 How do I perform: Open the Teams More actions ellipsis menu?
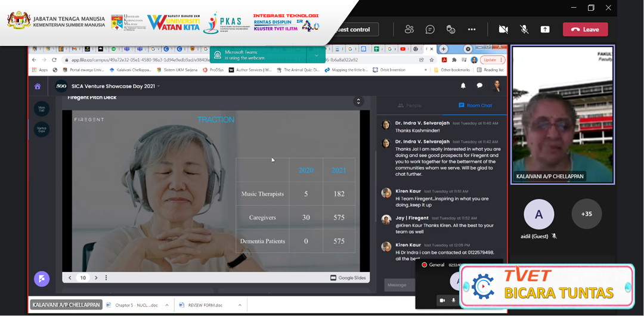pos(472,29)
